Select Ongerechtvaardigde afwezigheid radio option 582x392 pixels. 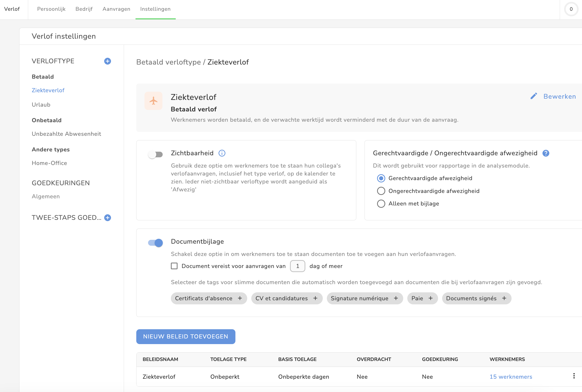coord(381,191)
